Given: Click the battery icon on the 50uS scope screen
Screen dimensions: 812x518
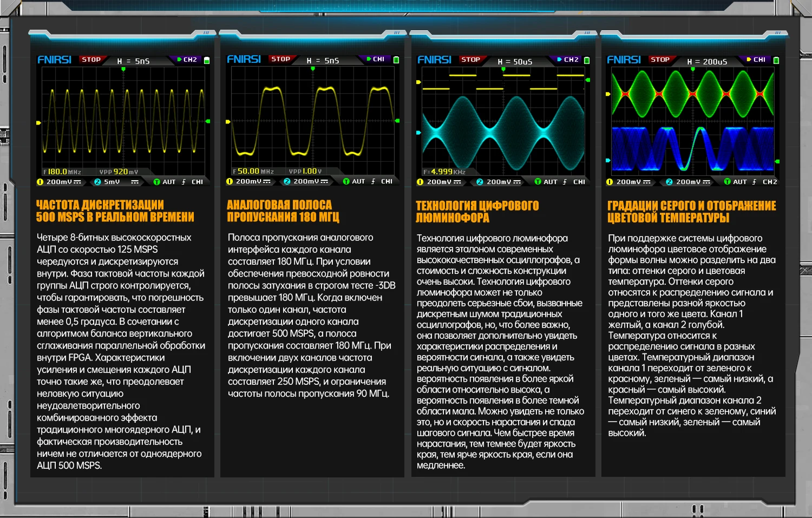Looking at the screenshot, I should tap(587, 60).
